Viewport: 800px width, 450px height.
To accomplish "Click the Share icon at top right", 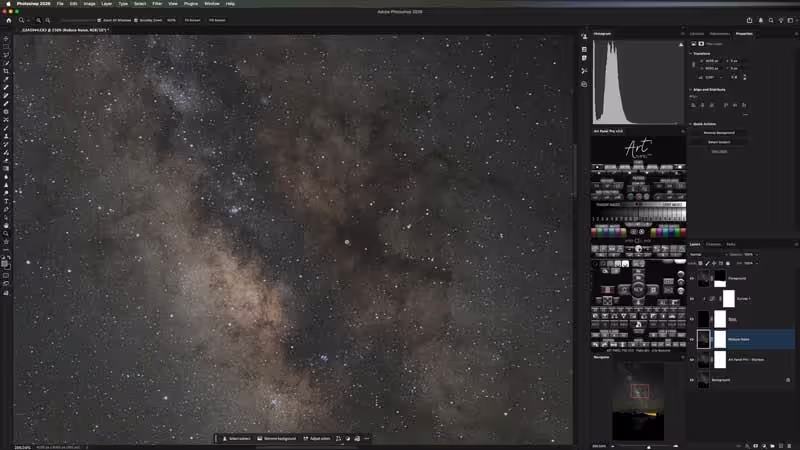I will pyautogui.click(x=749, y=20).
